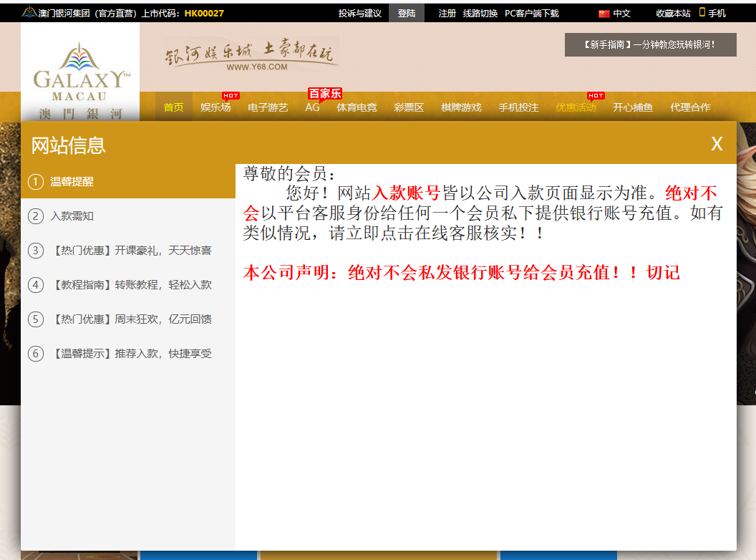Click the red 入款账号 text
The height and width of the screenshot is (560, 756).
(405, 193)
